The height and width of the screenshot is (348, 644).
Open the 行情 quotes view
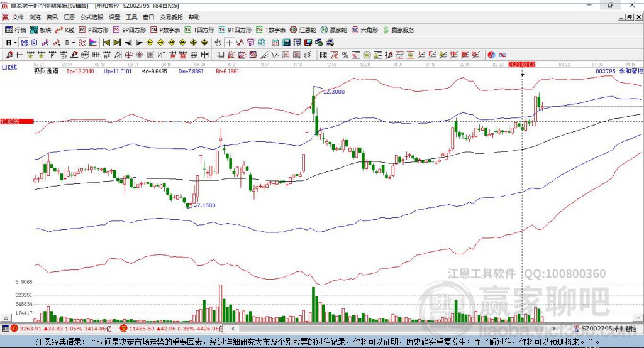16,30
